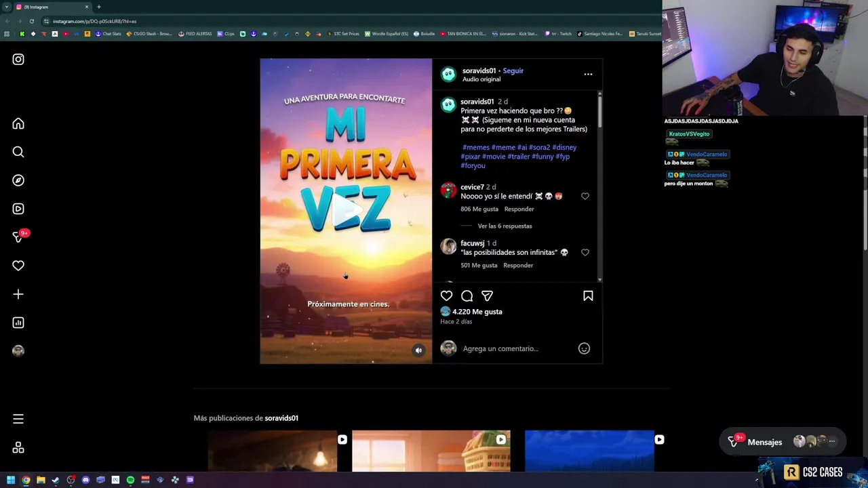View 501 Me gusta on facuwsj's comment

click(479, 265)
